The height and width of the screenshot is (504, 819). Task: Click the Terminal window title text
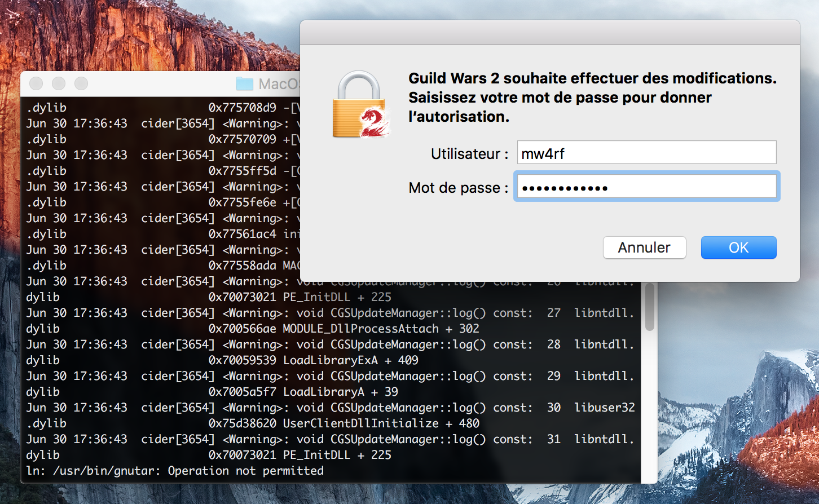[x=279, y=84]
